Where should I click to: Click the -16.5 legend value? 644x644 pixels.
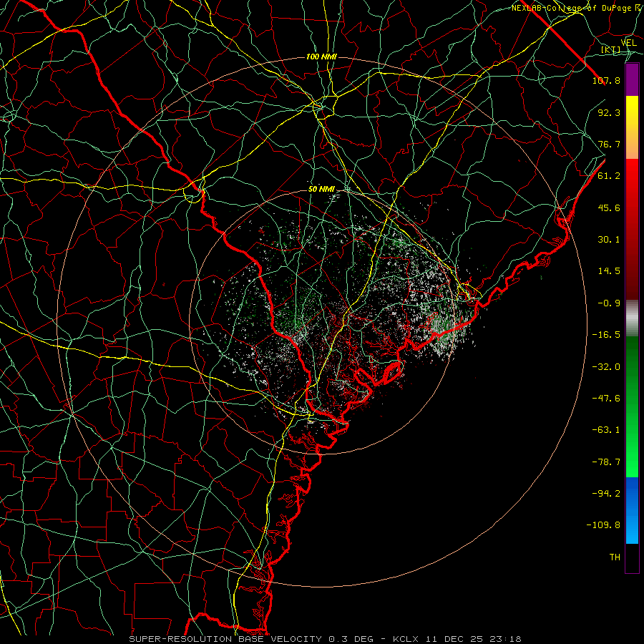tap(606, 335)
